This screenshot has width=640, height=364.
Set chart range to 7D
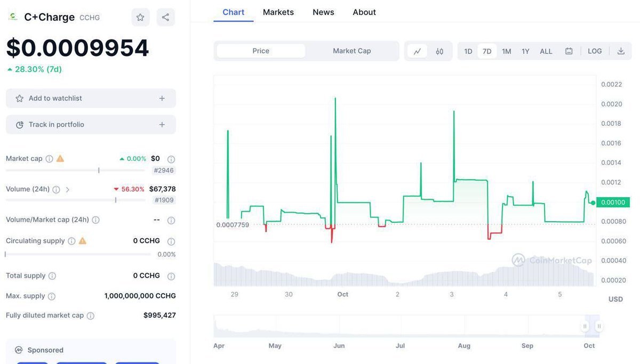click(487, 51)
